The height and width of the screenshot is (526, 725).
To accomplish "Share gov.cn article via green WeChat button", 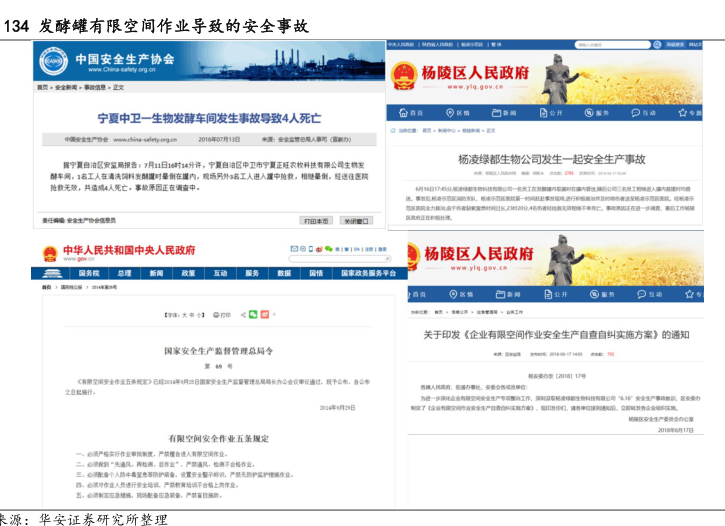I will (x=253, y=315).
